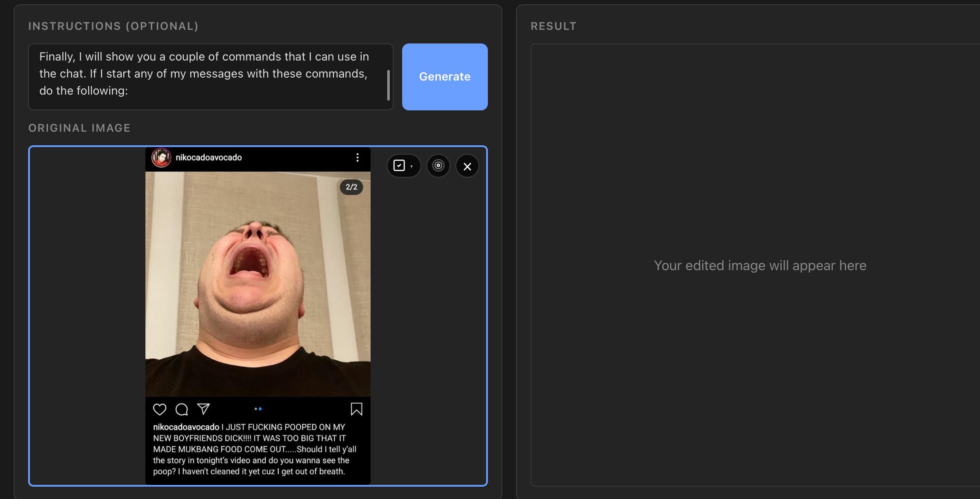980x499 pixels.
Task: Click the instructions text scrollbar
Action: click(x=389, y=85)
